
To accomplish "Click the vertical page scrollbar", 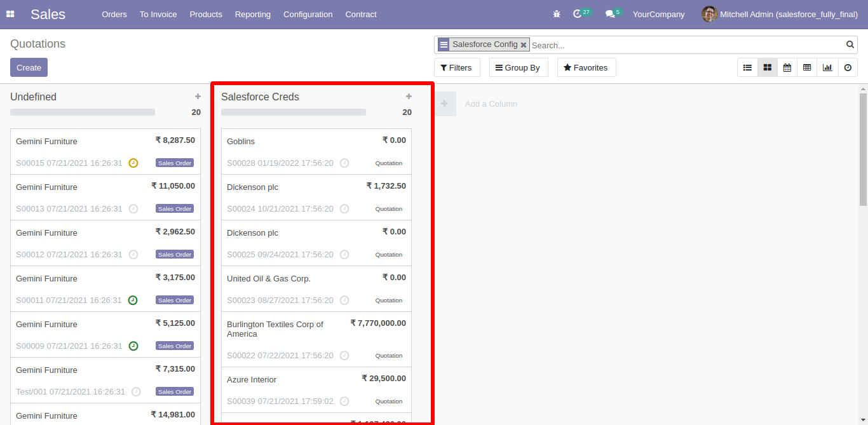I will point(863,149).
